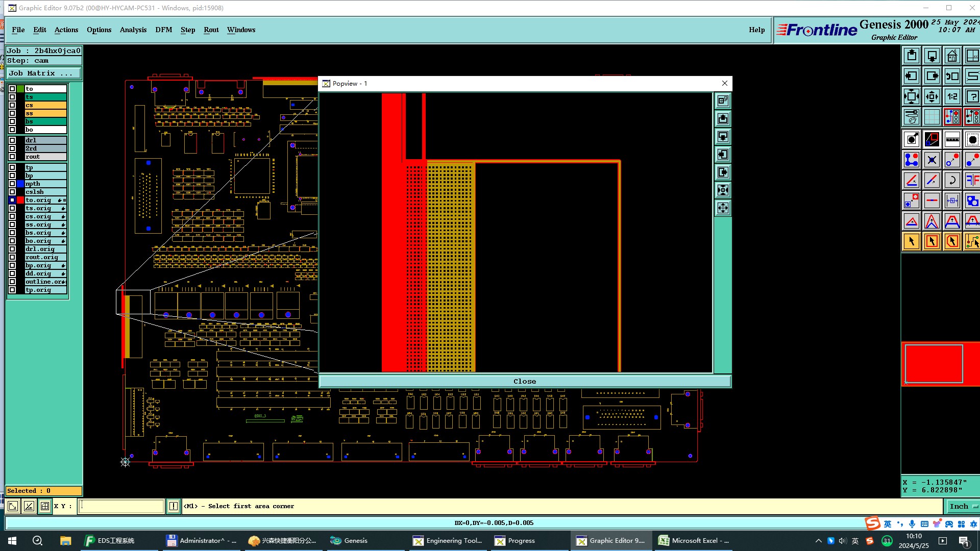
Task: Toggle checkbox for rout layer
Action: pos(12,157)
